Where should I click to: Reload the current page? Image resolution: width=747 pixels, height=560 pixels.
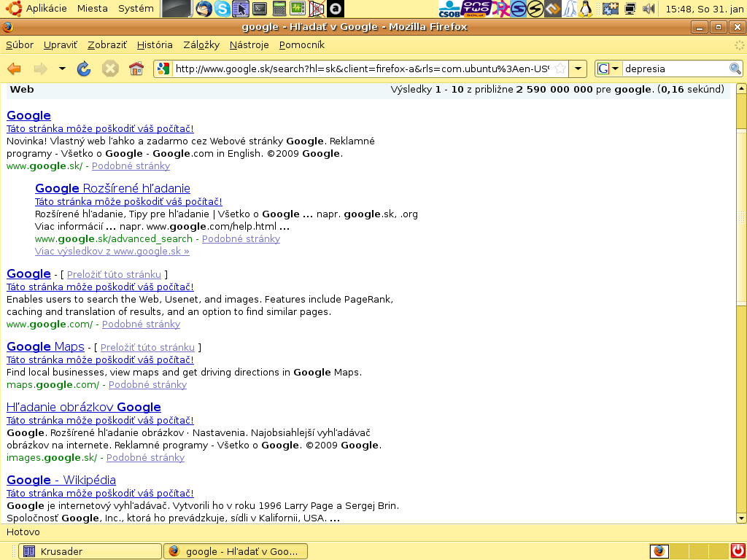pyautogui.click(x=84, y=69)
